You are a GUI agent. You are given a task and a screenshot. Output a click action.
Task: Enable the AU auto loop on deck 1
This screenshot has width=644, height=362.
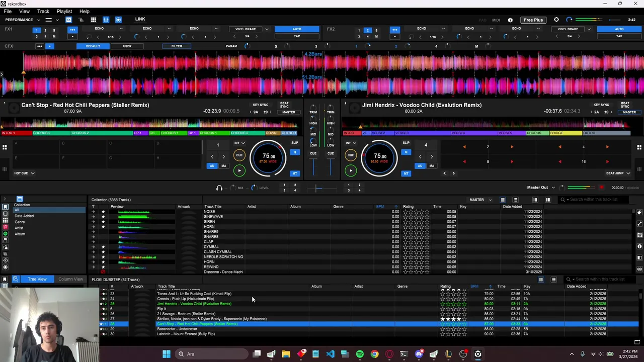212,166
